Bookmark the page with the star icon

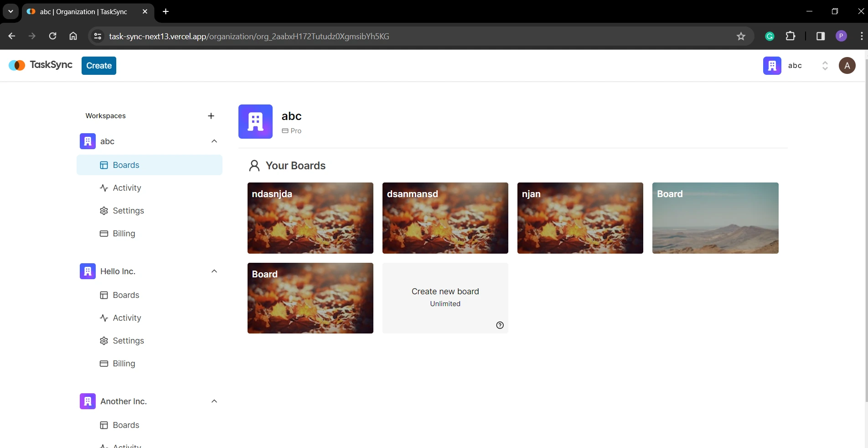tap(741, 36)
